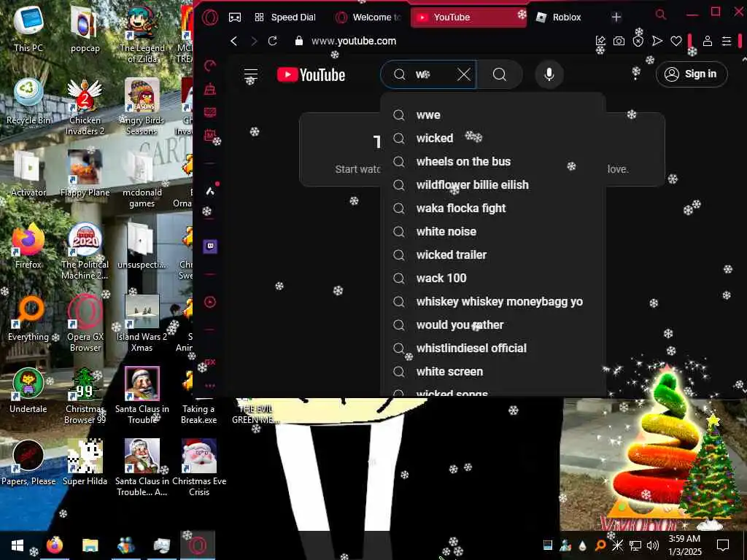Select the Papers, Please shortcut

28,462
